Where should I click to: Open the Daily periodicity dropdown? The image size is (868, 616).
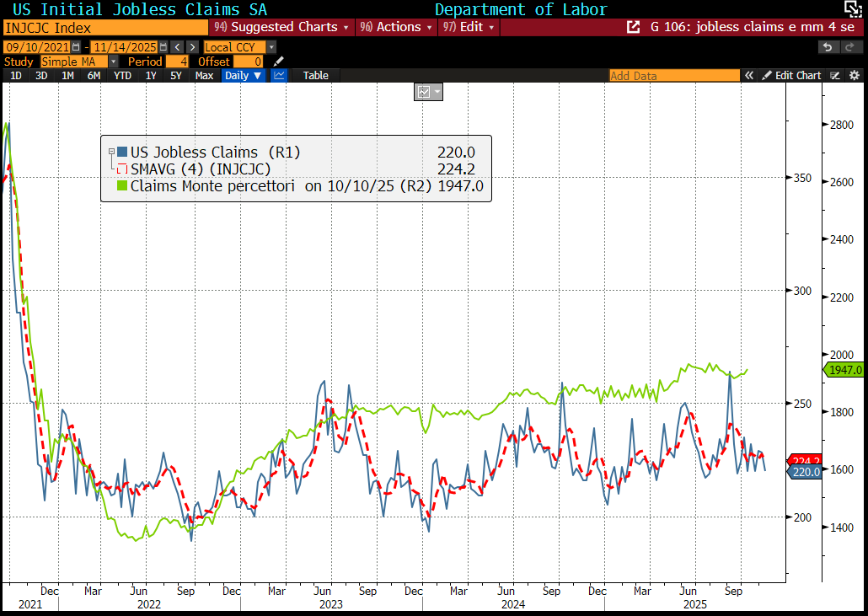click(x=243, y=75)
